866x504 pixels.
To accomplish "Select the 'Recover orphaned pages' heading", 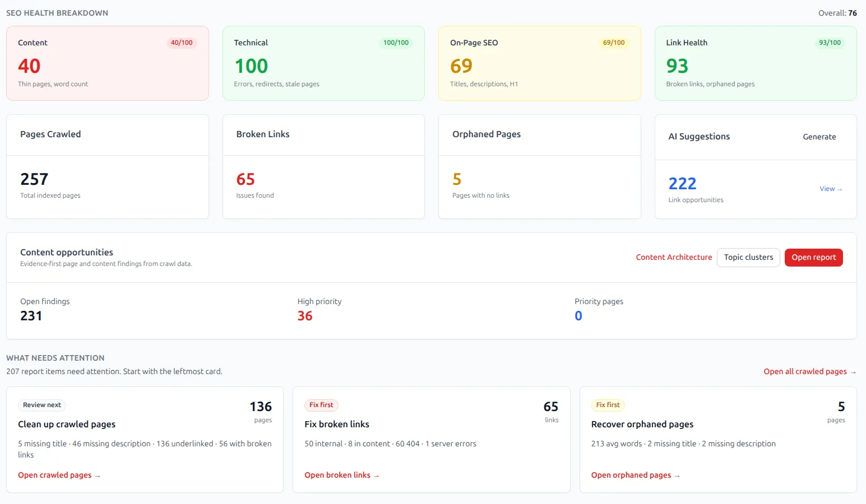I will tap(642, 424).
